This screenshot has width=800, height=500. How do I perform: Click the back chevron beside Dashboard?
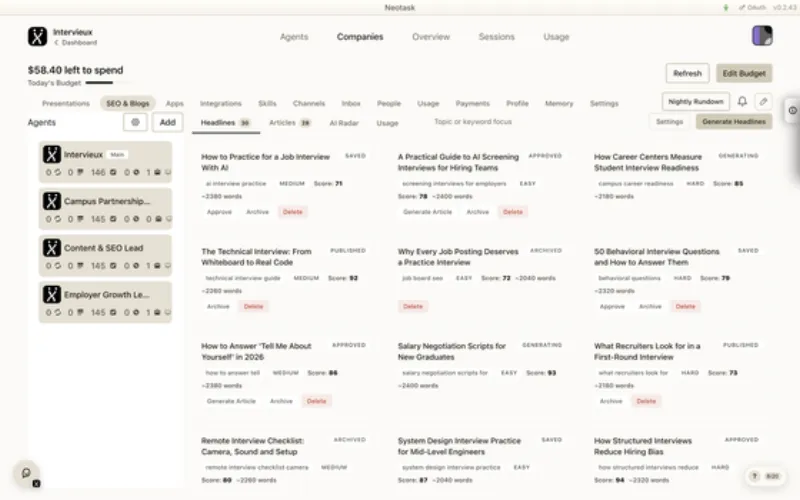pyautogui.click(x=57, y=43)
